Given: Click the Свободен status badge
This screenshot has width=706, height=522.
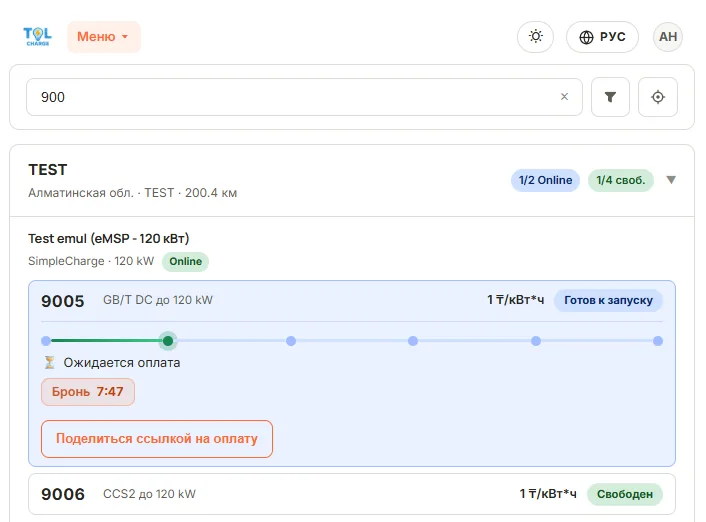Looking at the screenshot, I should (625, 494).
